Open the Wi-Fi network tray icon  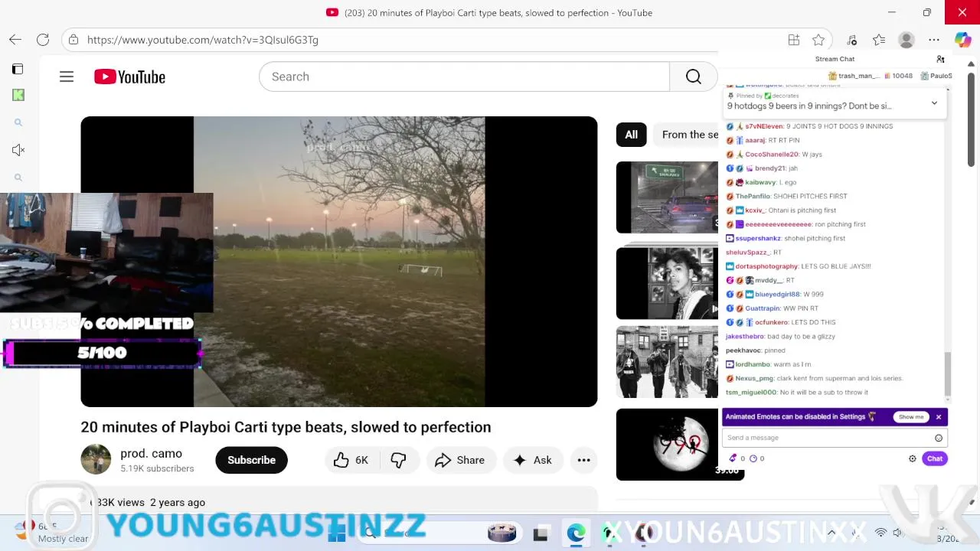(x=880, y=533)
